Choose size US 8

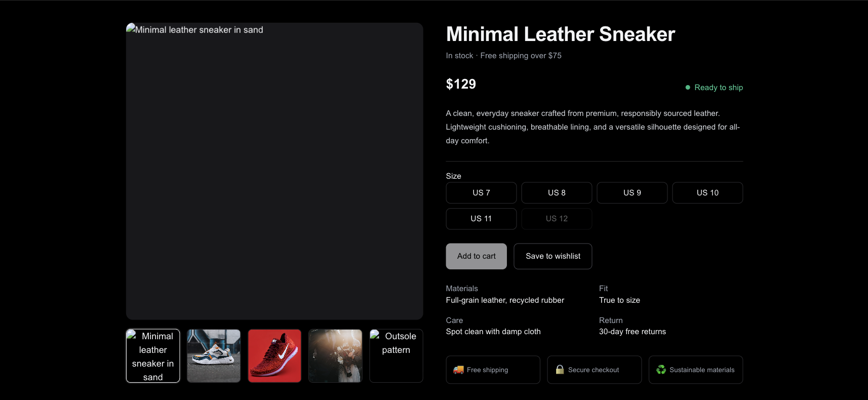coord(557,193)
